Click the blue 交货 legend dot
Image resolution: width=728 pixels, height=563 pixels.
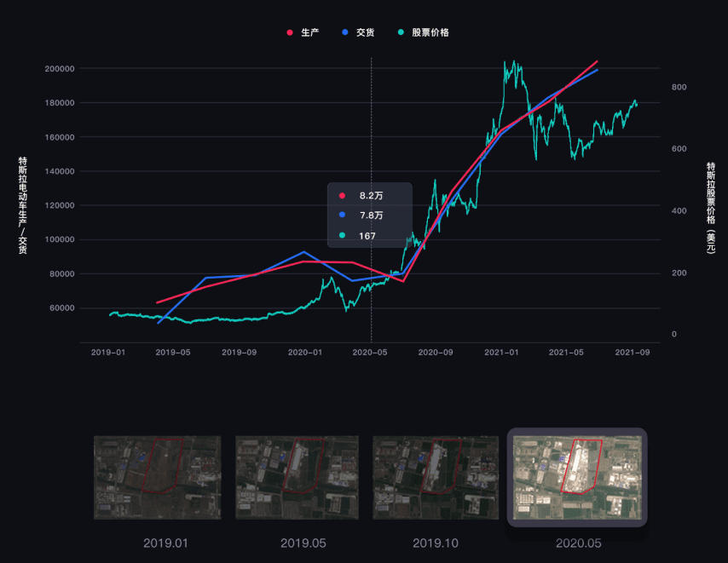(x=344, y=32)
